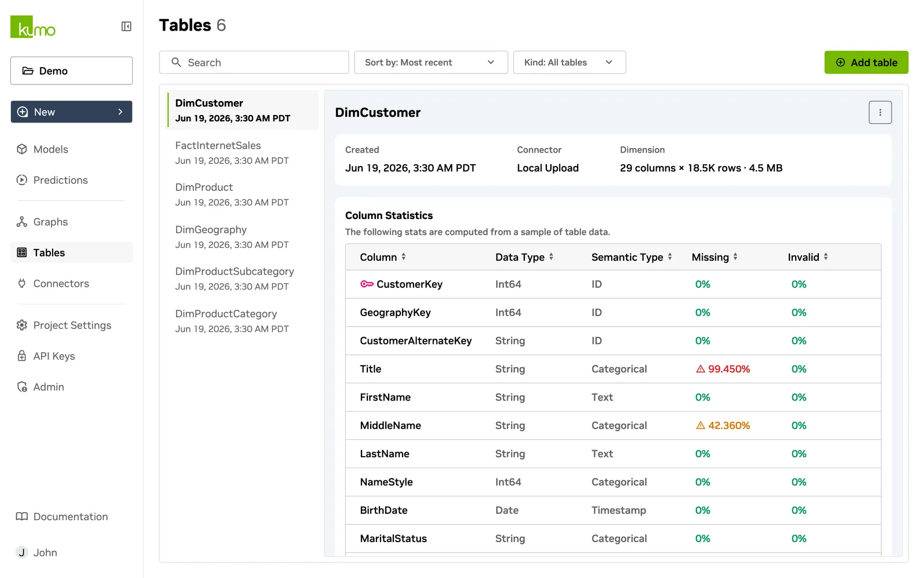Open Project Settings in sidebar
Screen dimensions: 924x578
click(72, 325)
